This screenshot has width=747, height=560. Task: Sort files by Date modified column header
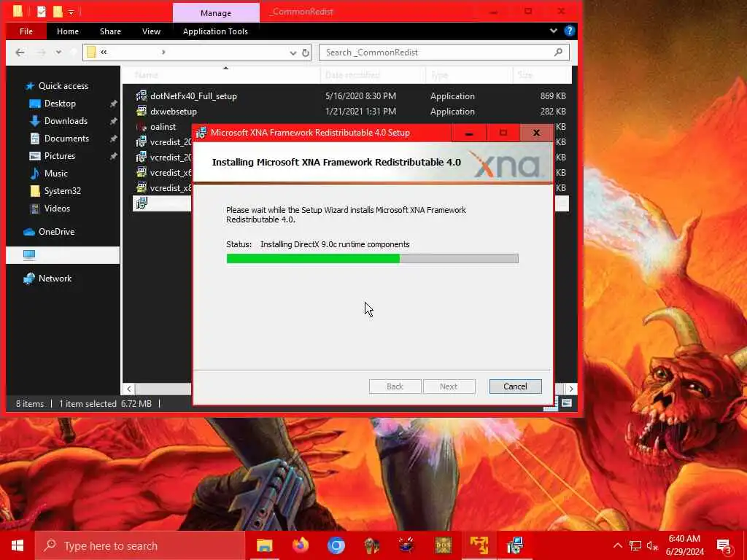coord(352,75)
